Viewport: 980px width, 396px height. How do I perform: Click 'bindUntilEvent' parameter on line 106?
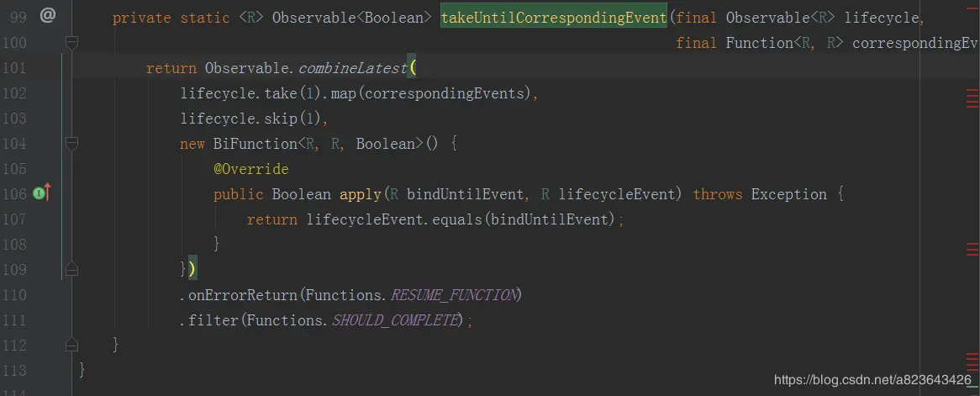tap(465, 194)
